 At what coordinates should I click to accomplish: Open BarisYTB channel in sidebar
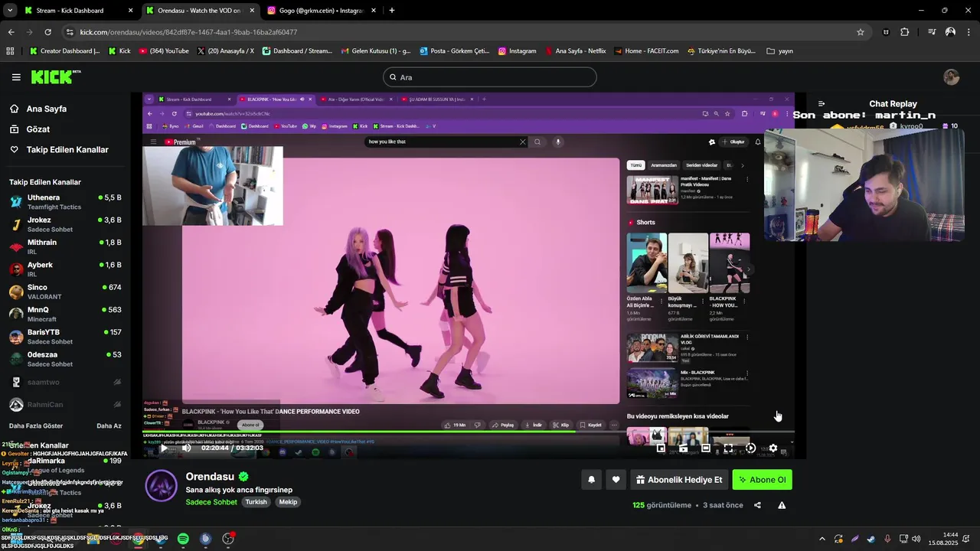tap(65, 337)
